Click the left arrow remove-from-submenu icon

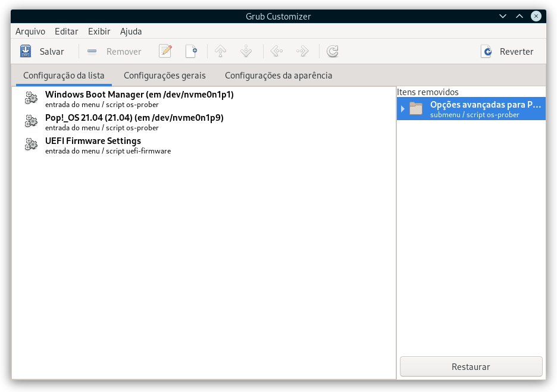point(276,51)
